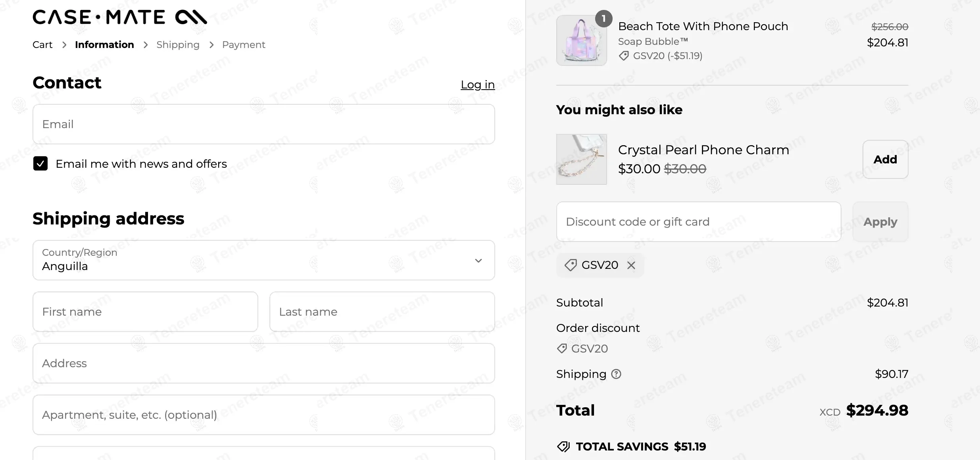Remove the GSV20 discount code

pos(631,265)
